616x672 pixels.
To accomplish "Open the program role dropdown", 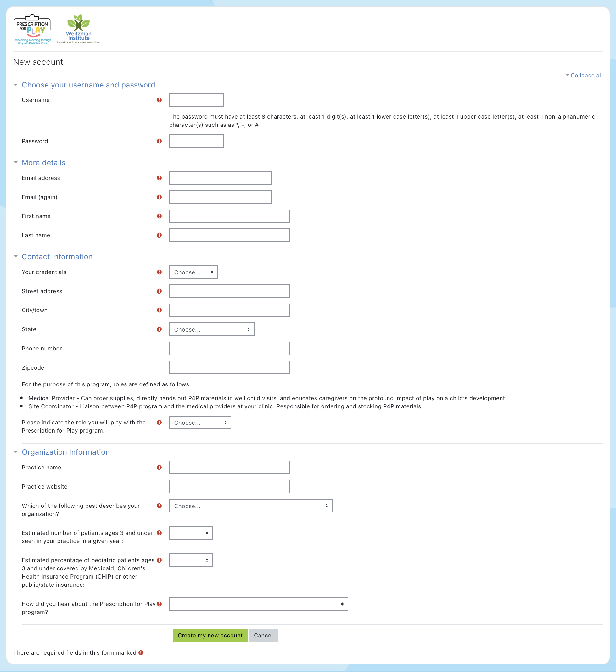I will pyautogui.click(x=200, y=423).
